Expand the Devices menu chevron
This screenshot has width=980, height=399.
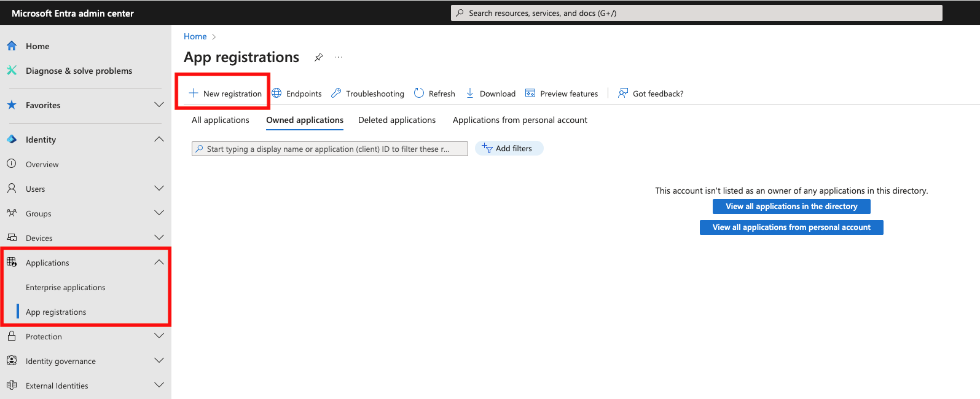[159, 237]
